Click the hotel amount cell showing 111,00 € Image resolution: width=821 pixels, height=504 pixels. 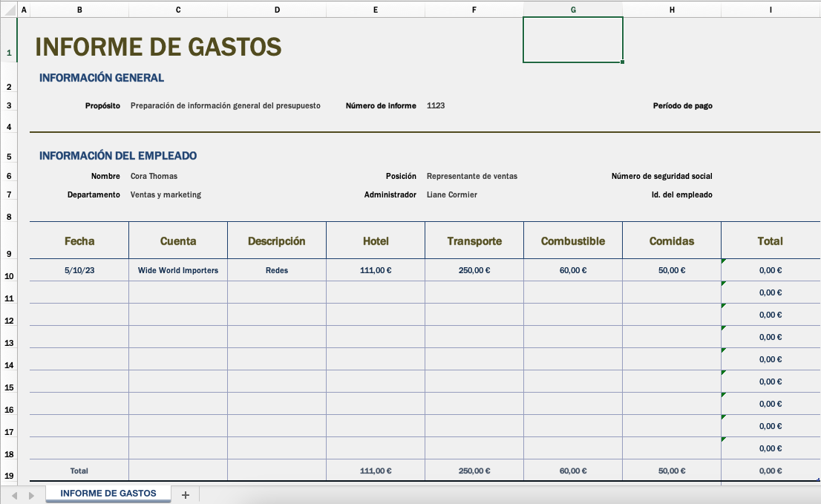tap(375, 270)
